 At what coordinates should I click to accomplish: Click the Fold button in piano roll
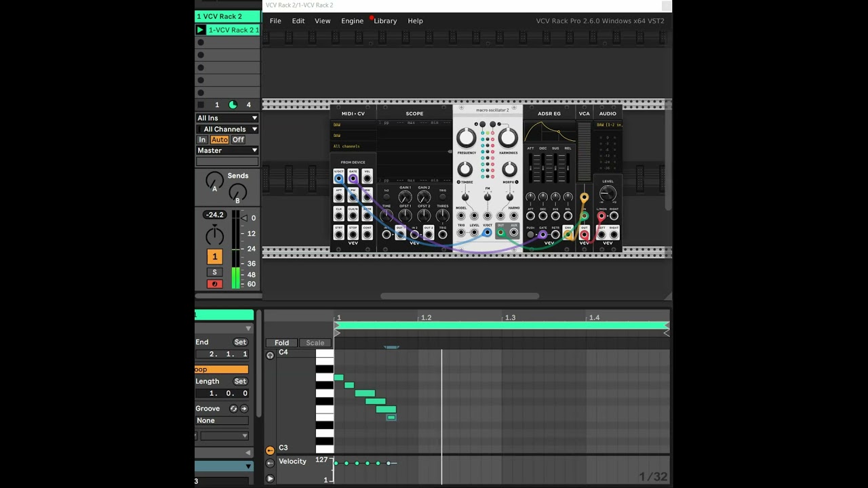[281, 343]
